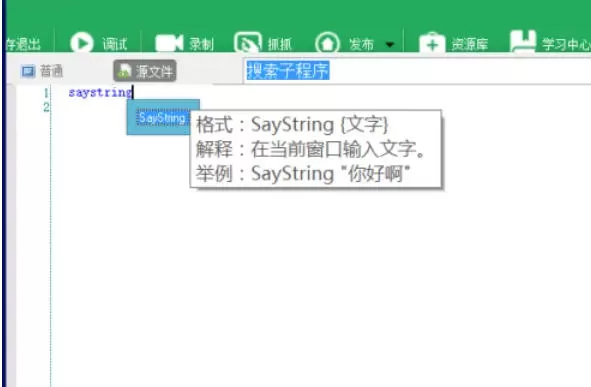Click the 解释 explanation line in tooltip
The image size is (591, 387).
pyautogui.click(x=311, y=149)
